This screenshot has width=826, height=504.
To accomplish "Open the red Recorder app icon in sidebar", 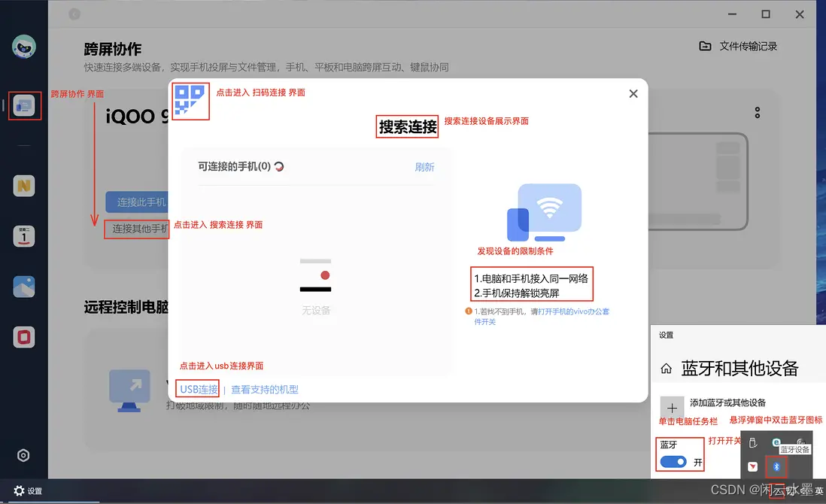I will pyautogui.click(x=23, y=337).
